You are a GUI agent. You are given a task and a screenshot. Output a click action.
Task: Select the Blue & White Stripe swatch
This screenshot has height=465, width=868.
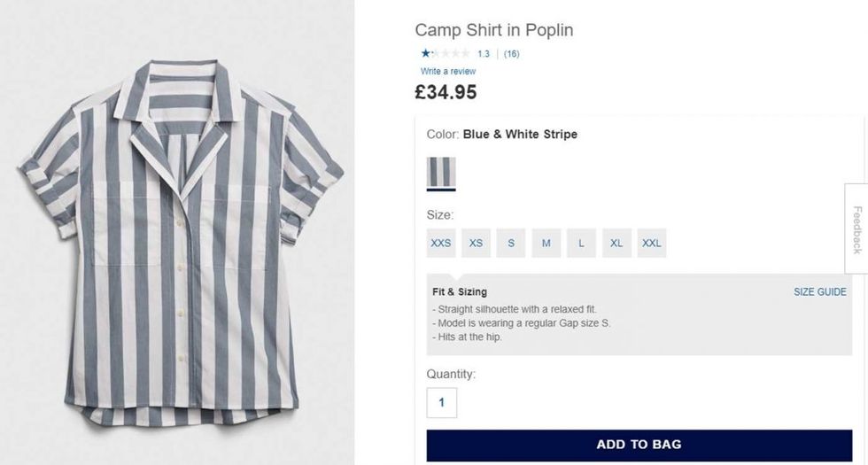click(x=441, y=173)
